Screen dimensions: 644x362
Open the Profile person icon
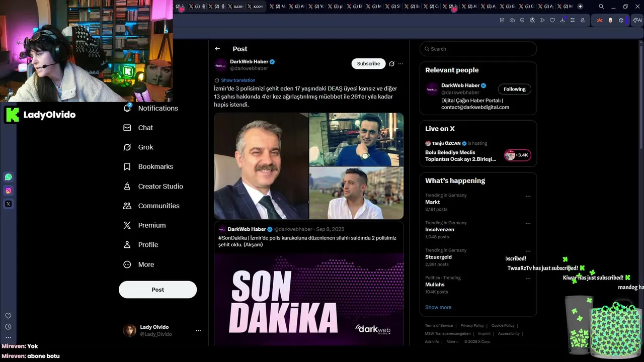127,245
